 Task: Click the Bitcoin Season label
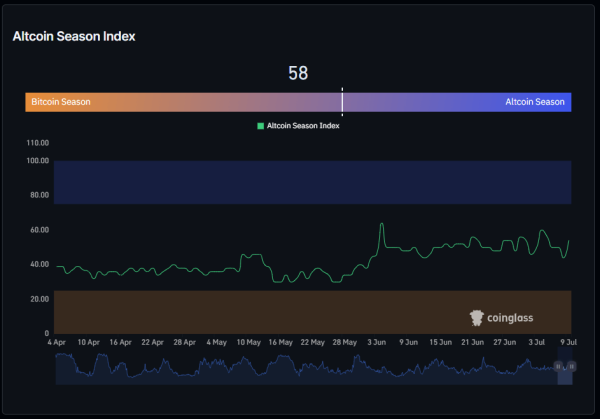point(61,102)
